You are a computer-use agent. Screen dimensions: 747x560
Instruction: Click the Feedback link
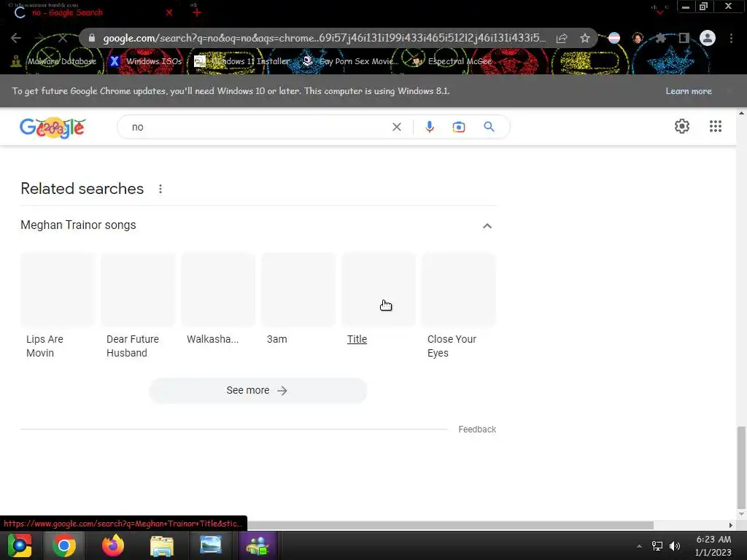coord(477,429)
